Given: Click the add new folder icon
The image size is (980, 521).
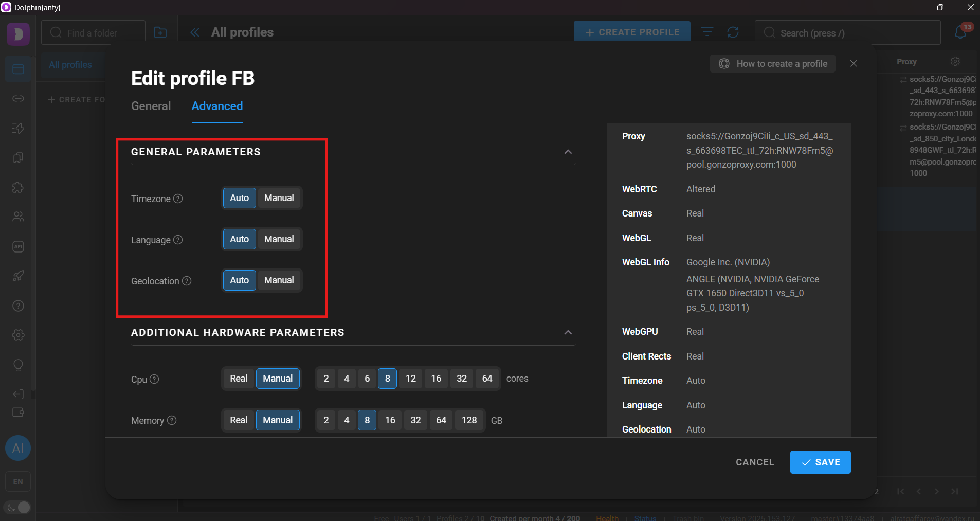Looking at the screenshot, I should (x=160, y=32).
